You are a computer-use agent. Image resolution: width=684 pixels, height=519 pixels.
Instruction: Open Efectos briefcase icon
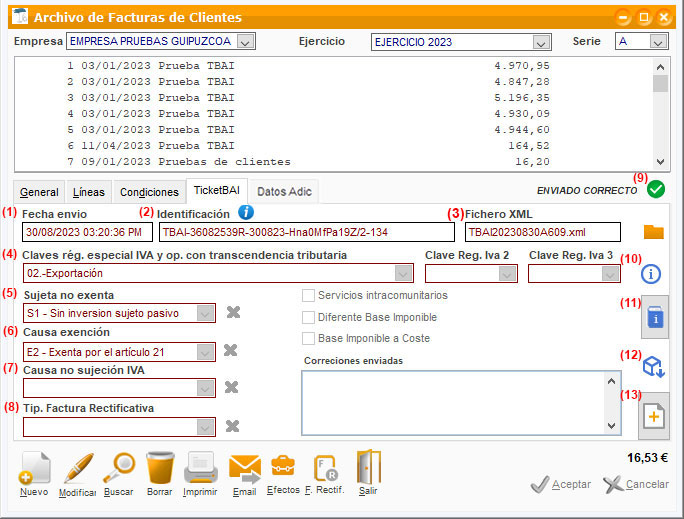point(283,466)
